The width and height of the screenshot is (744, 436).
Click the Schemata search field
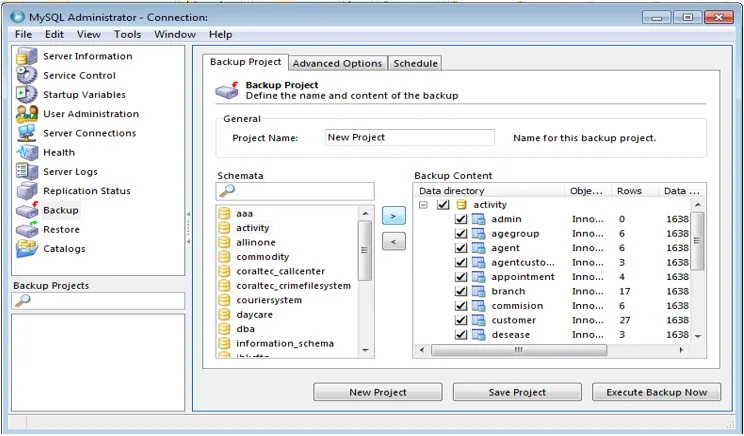(x=295, y=191)
